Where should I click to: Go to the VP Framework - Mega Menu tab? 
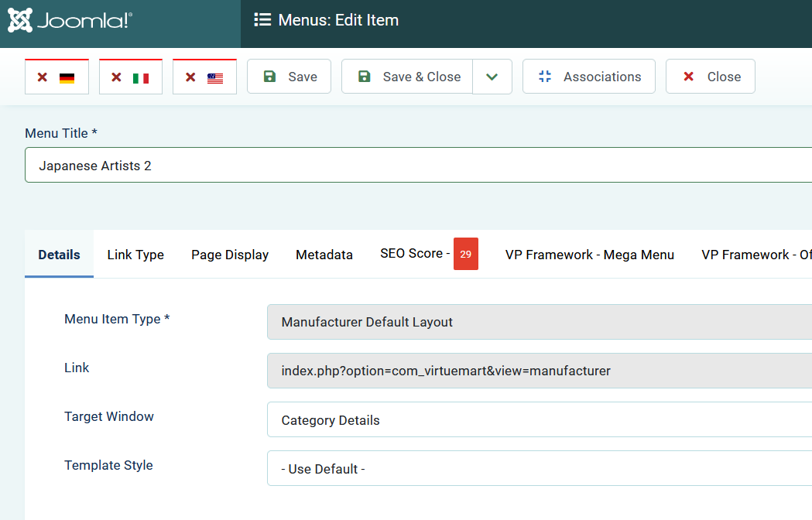(589, 255)
